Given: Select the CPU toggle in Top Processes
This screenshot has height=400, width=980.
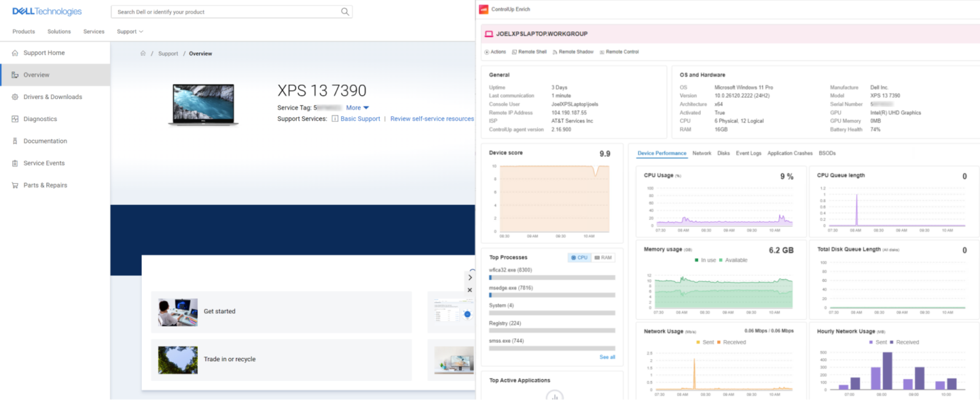Looking at the screenshot, I should click(578, 257).
